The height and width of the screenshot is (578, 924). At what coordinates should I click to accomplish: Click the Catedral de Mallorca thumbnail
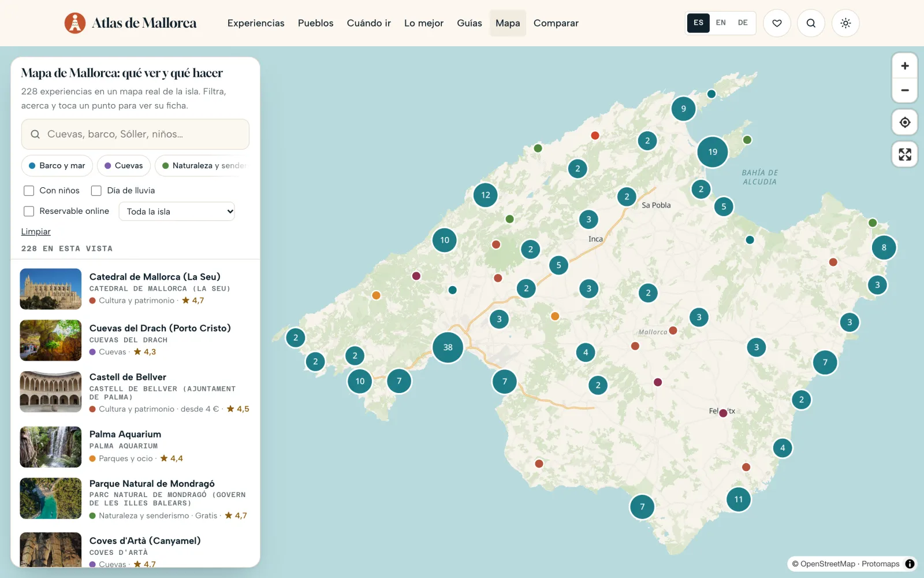point(51,289)
